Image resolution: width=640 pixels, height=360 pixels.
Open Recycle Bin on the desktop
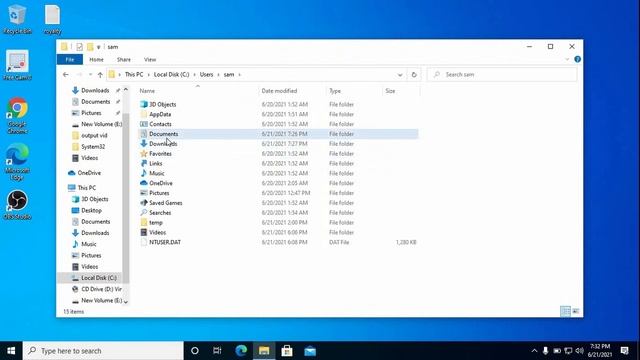tap(17, 19)
